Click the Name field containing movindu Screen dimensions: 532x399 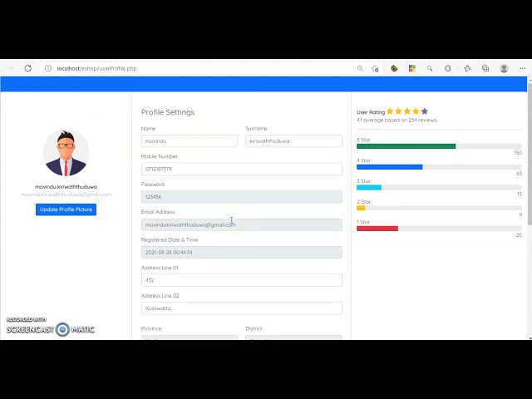(189, 141)
